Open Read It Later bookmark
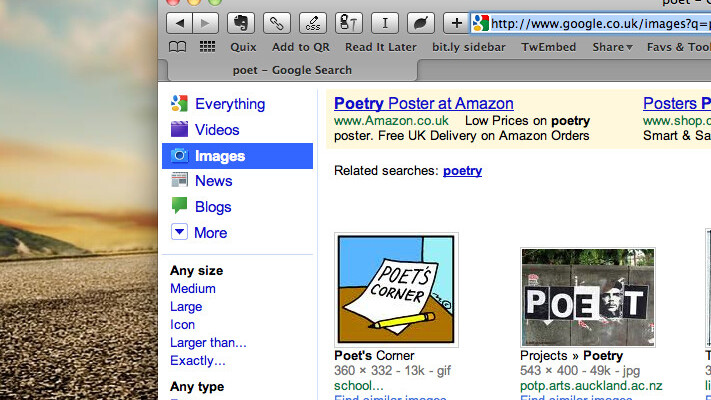The image size is (711, 400). [380, 47]
